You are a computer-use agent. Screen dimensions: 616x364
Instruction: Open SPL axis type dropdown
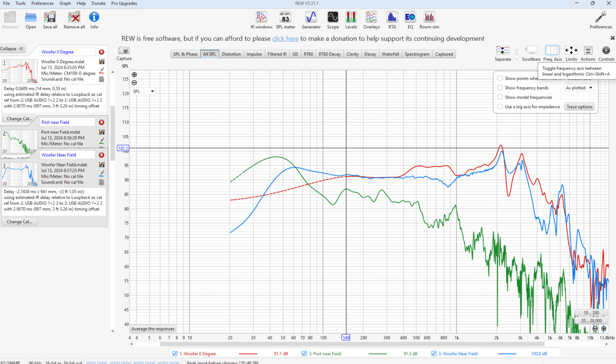coord(143,91)
